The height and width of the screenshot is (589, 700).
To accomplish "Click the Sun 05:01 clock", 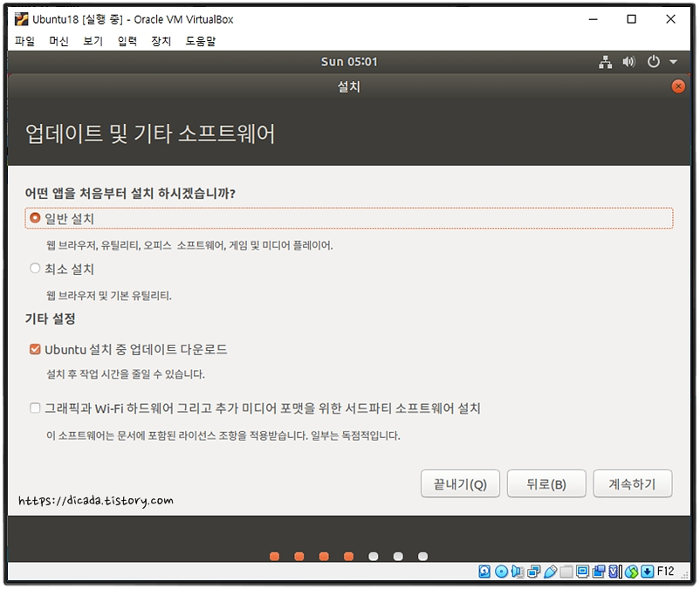I will pos(349,62).
